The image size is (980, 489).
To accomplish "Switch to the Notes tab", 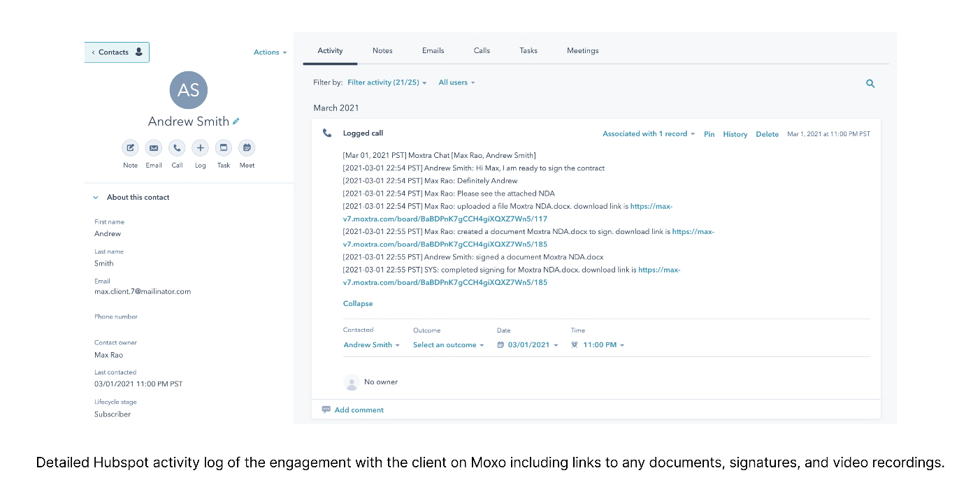I will [x=382, y=50].
